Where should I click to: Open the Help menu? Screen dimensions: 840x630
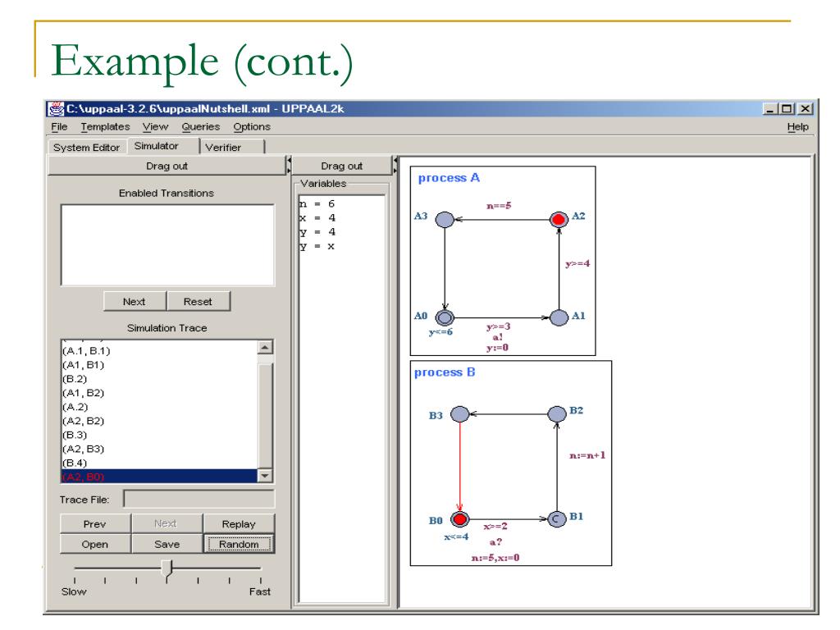point(797,127)
